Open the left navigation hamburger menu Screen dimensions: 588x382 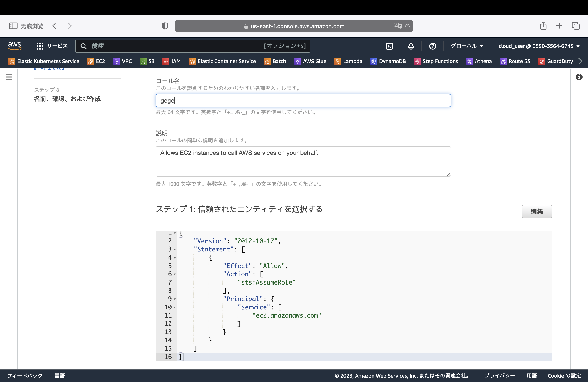click(x=9, y=77)
